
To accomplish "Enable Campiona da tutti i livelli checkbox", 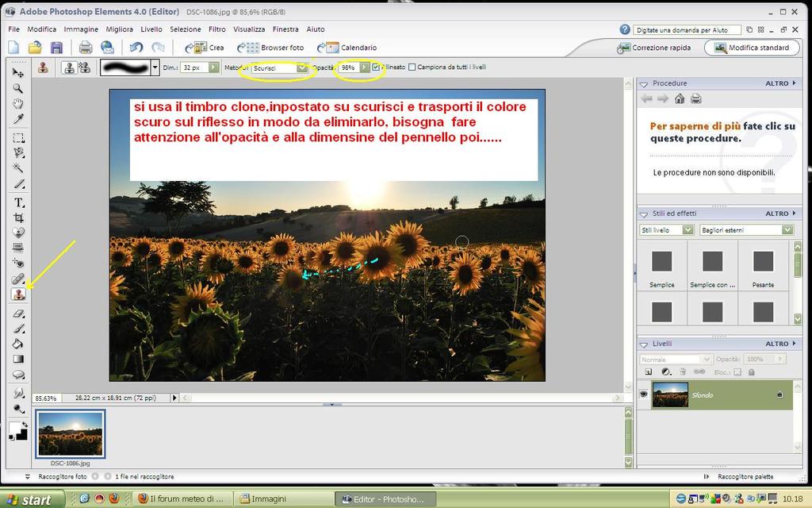I will click(x=411, y=67).
